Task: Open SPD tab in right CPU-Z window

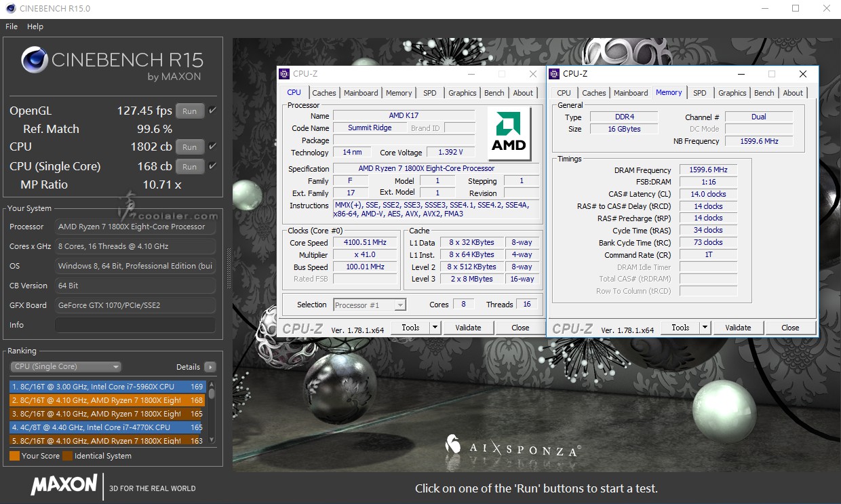Action: 700,93
